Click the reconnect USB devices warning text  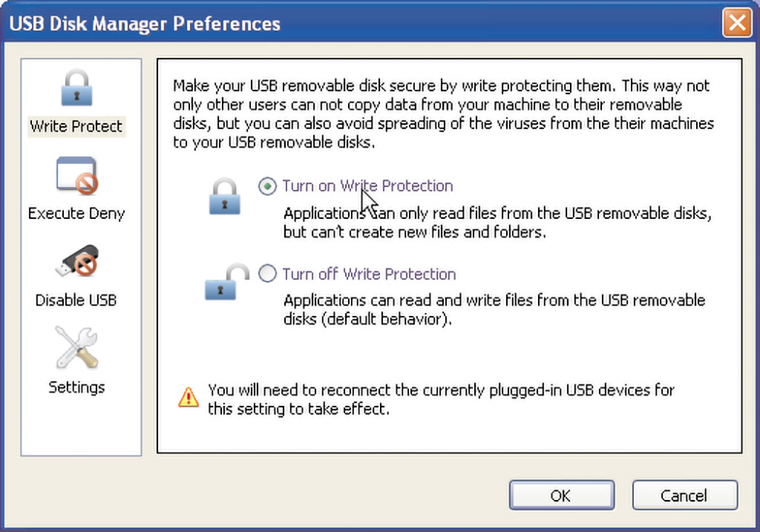(x=441, y=399)
